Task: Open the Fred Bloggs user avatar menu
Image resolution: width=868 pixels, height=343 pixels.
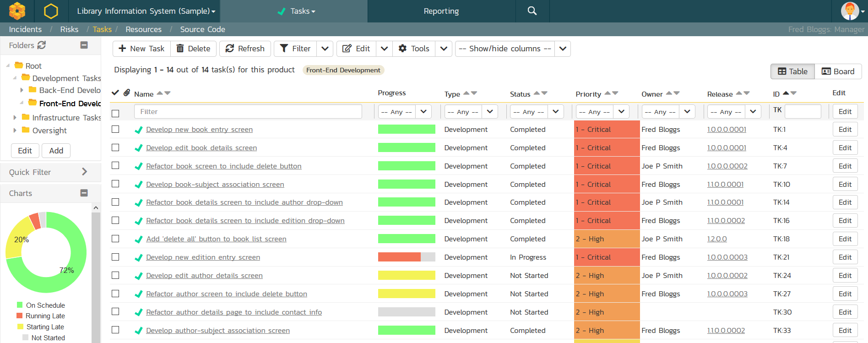Action: [851, 11]
